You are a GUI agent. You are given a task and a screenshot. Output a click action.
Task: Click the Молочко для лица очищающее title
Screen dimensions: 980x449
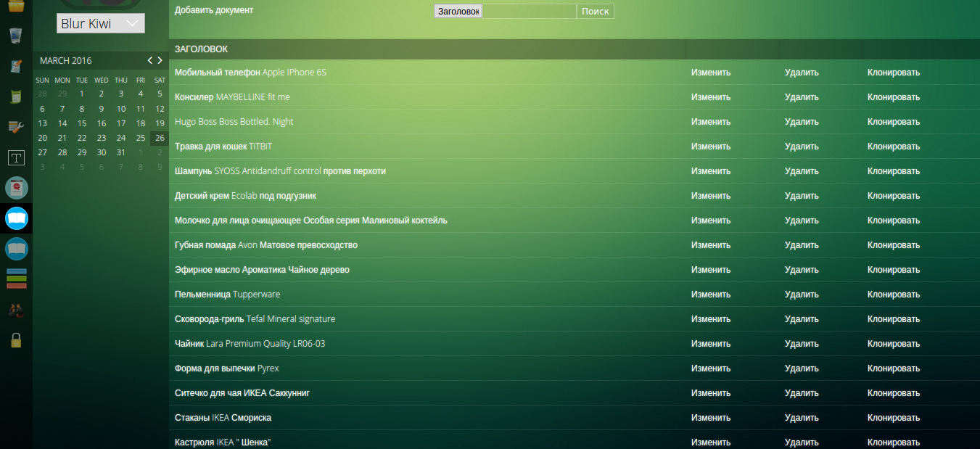(311, 221)
